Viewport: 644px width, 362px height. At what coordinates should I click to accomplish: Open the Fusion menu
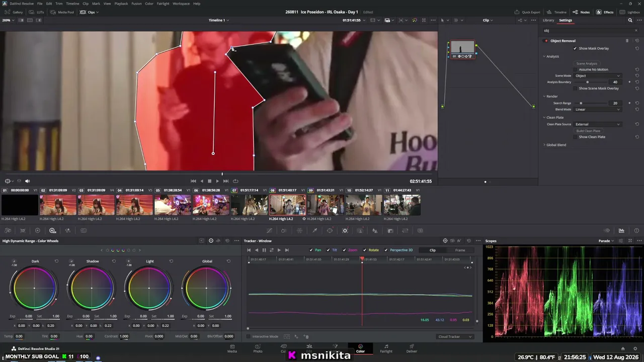136,4
